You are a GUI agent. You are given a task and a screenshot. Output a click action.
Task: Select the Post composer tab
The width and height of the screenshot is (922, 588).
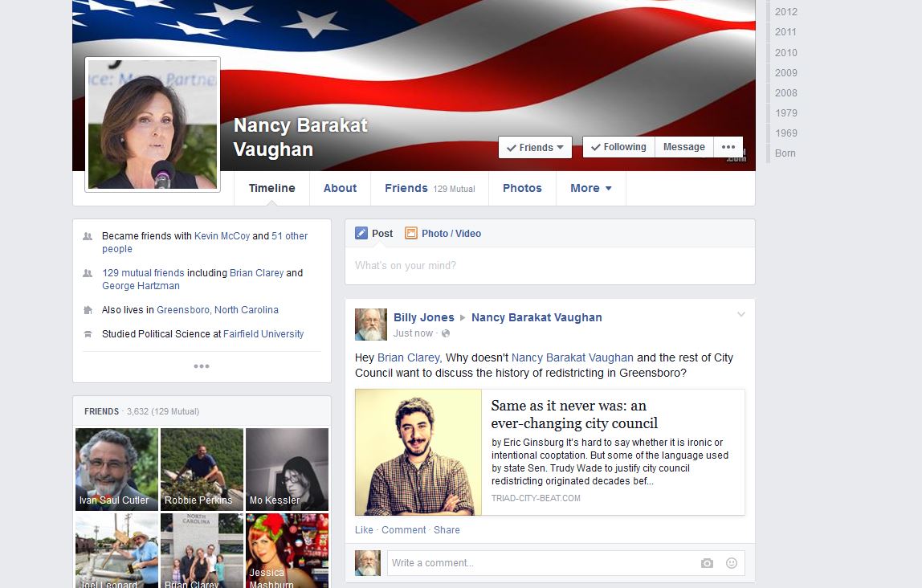click(x=374, y=234)
